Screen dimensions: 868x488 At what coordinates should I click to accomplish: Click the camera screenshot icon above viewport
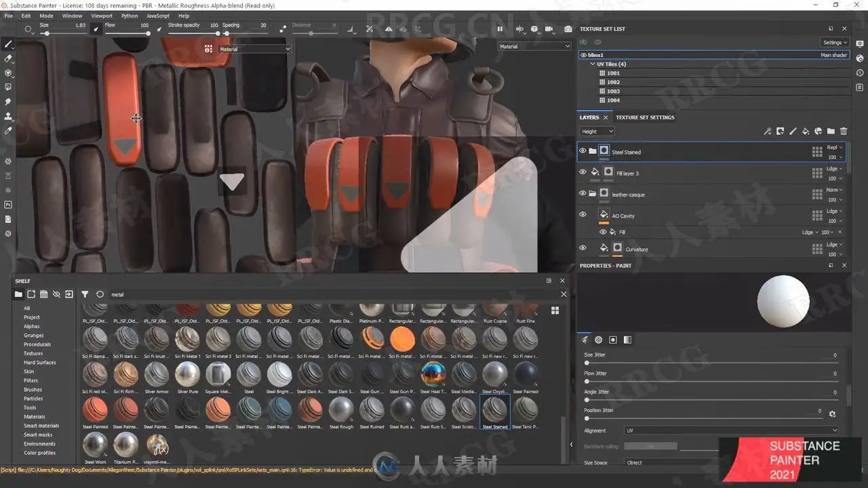click(x=568, y=29)
